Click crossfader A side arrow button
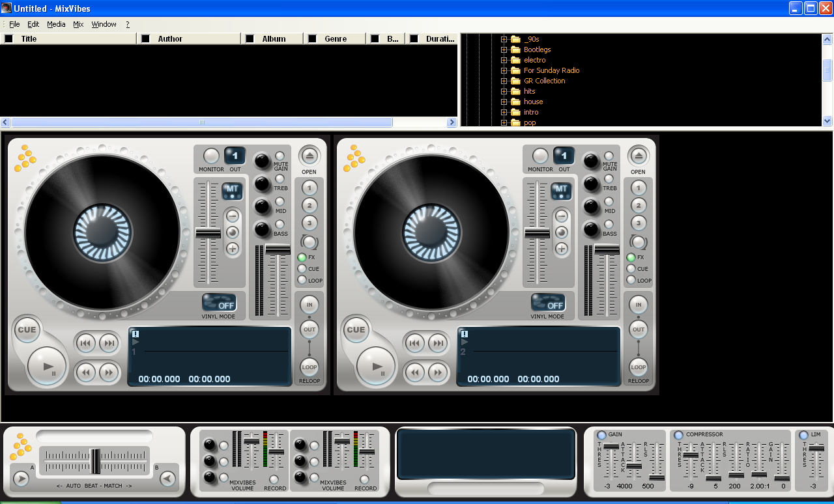The width and height of the screenshot is (834, 504). coord(21,479)
